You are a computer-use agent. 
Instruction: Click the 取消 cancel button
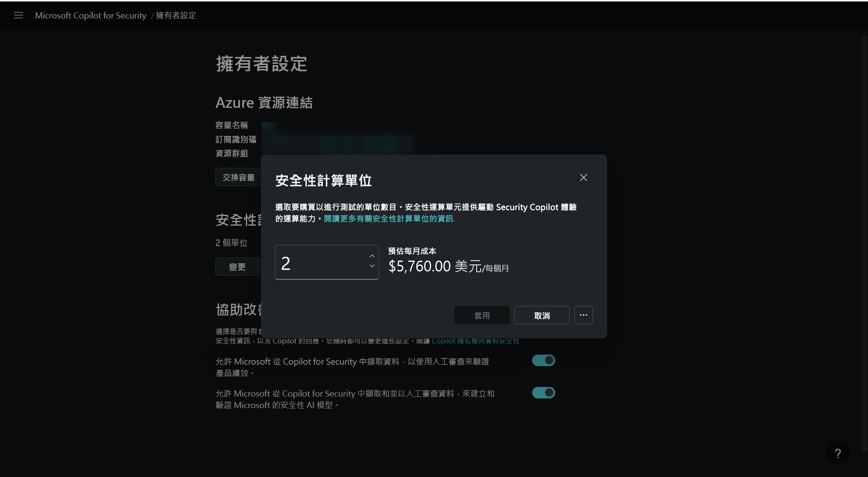pyautogui.click(x=542, y=315)
